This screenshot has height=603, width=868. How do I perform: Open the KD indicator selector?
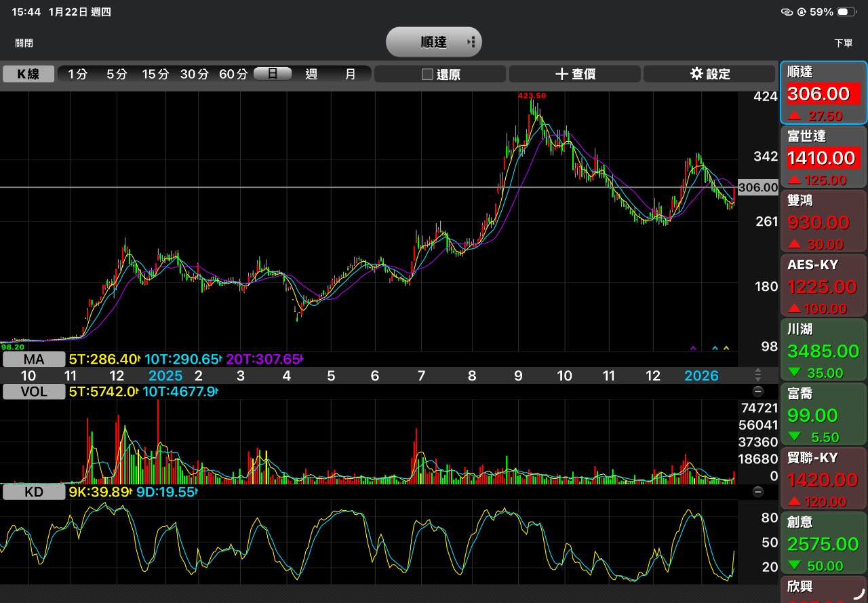pos(34,492)
